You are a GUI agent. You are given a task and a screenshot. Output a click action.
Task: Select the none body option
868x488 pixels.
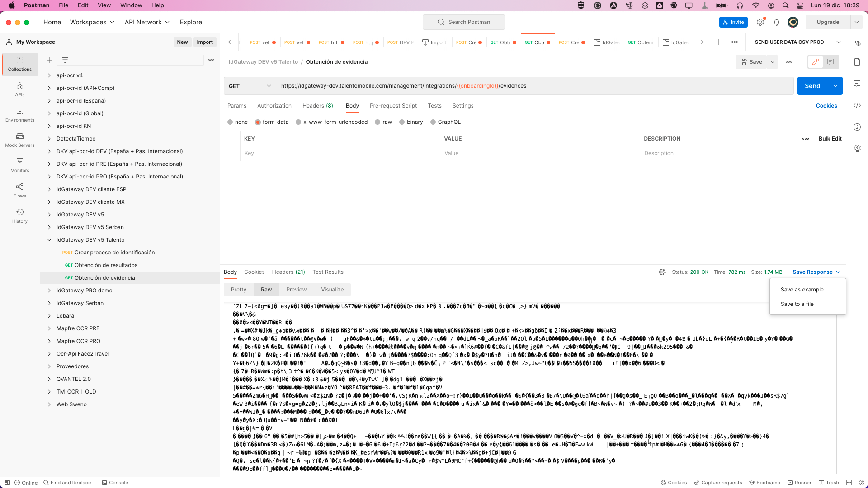click(230, 122)
